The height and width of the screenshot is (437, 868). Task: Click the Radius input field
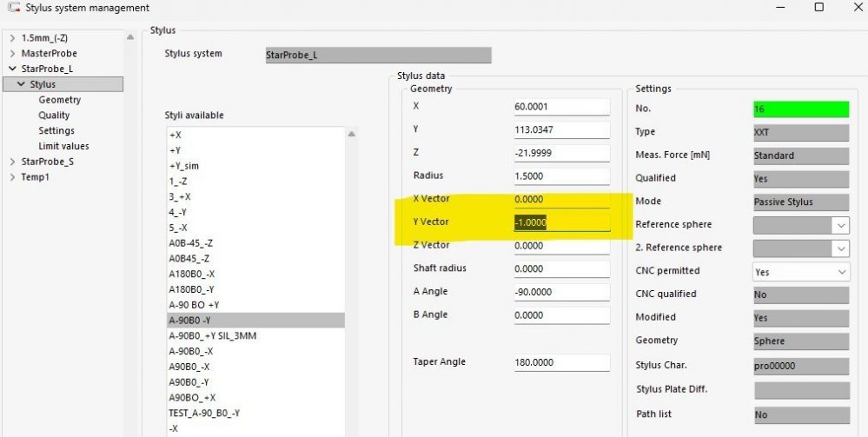[561, 175]
